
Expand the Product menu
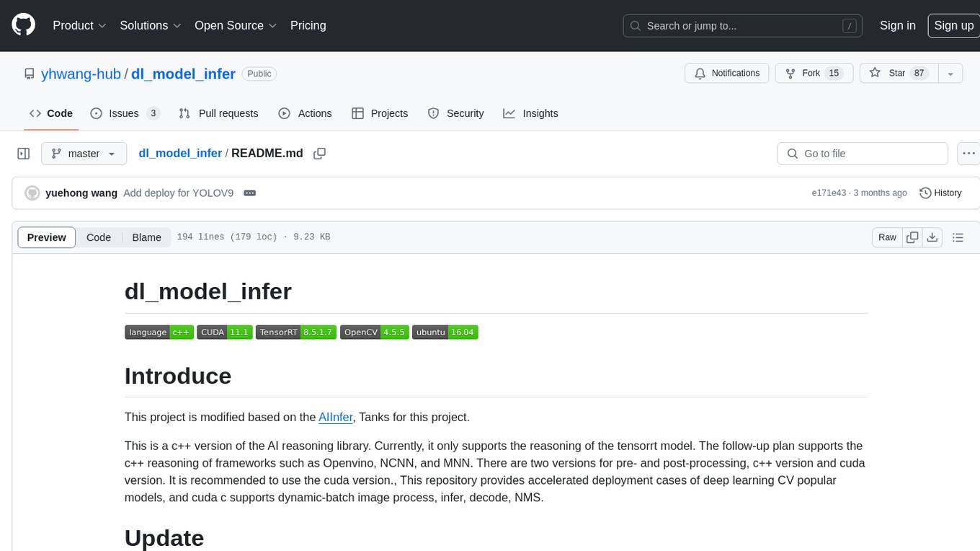click(x=79, y=25)
